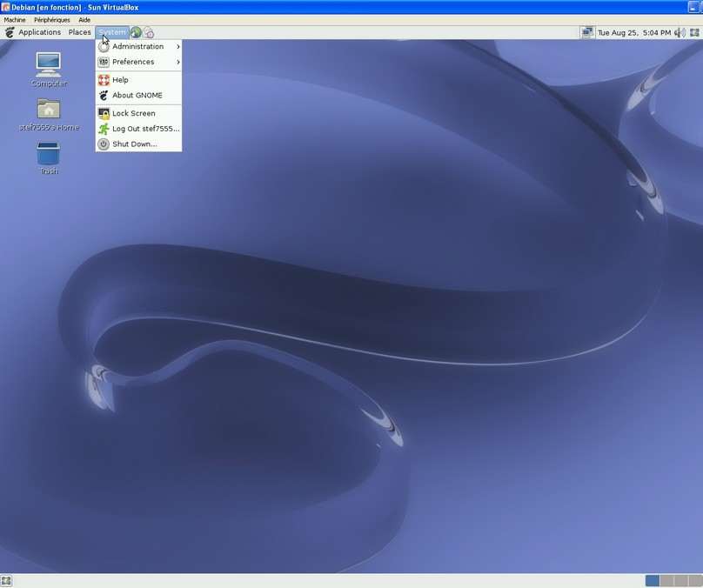
Task: Switch to the active blue first workspace
Action: click(x=652, y=581)
